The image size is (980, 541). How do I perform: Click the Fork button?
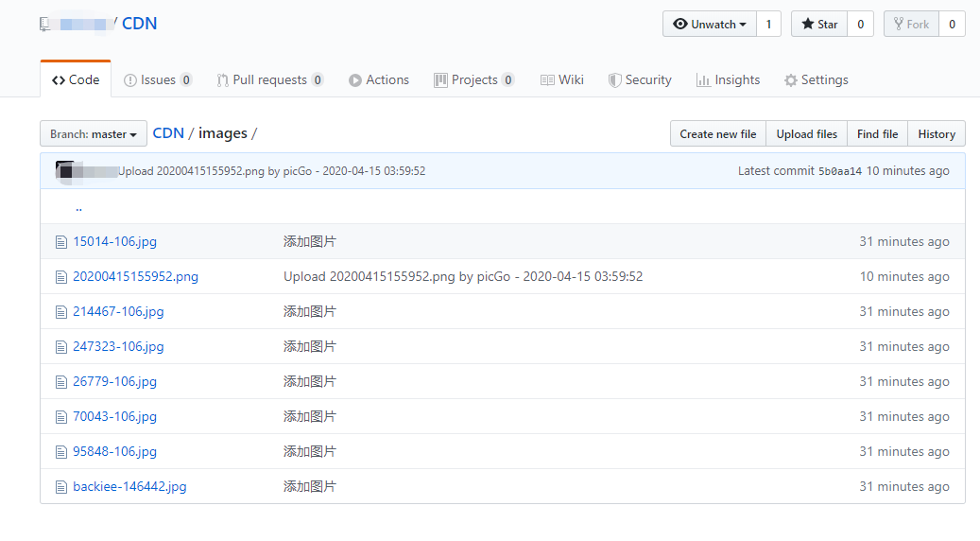[x=911, y=25]
